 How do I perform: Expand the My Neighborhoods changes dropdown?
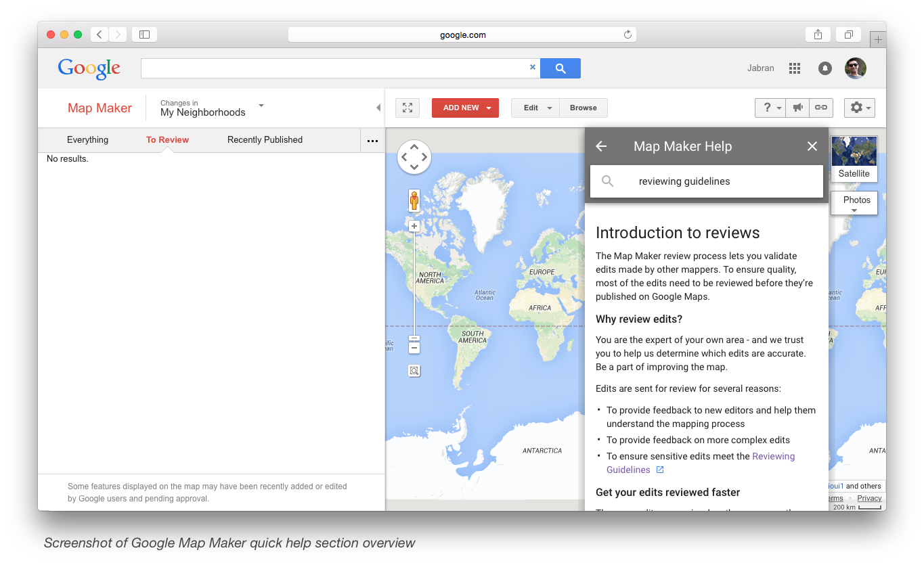click(x=212, y=108)
